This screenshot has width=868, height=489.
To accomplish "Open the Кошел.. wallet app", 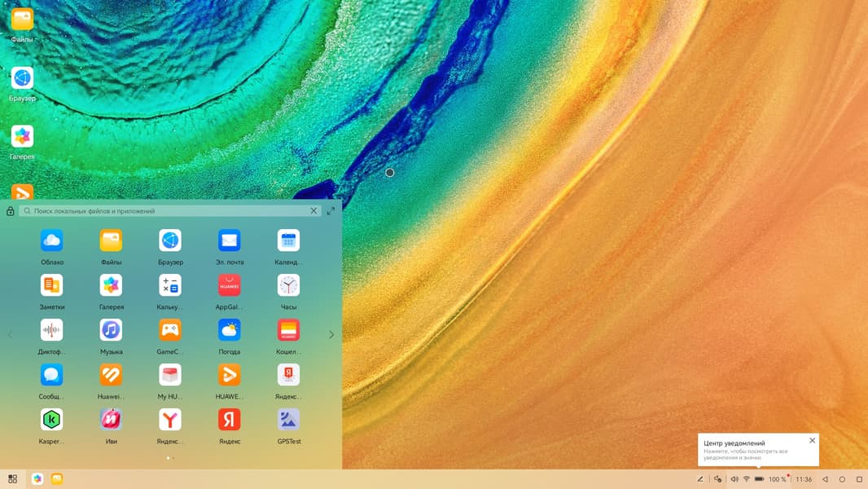I will click(288, 331).
